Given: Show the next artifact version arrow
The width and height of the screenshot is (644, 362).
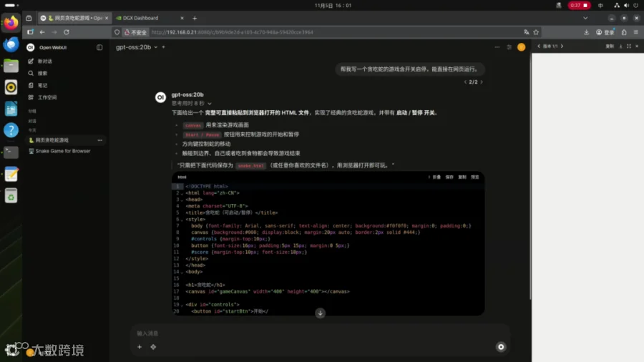Looking at the screenshot, I should point(562,47).
